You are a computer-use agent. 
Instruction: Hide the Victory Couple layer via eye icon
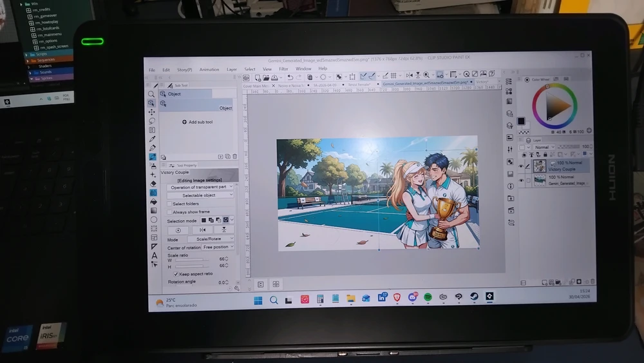pyautogui.click(x=521, y=166)
